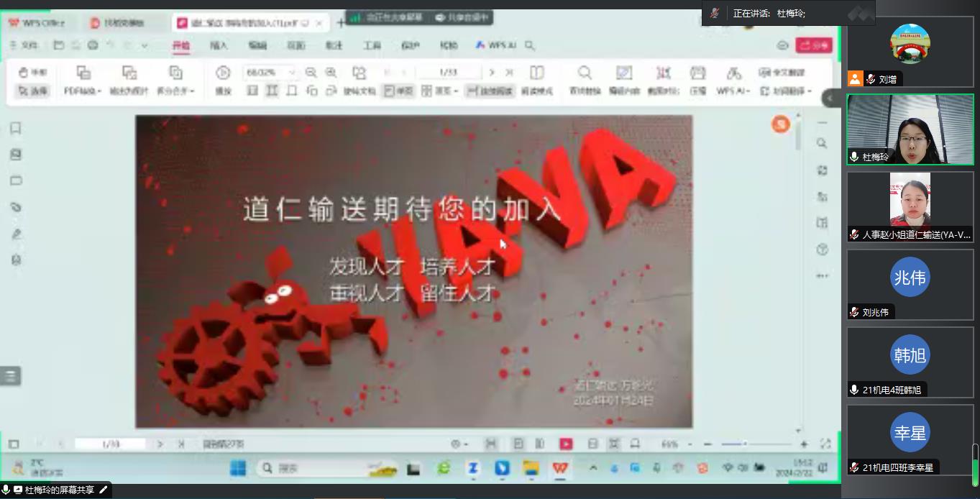Click the Windows taskbar search box
The width and height of the screenshot is (980, 499).
point(327,469)
